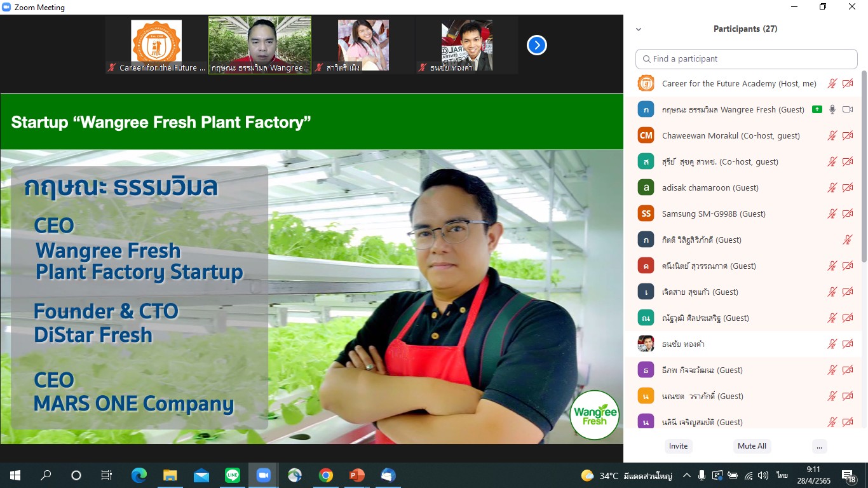Collapse the Participants panel with the chevron
Viewport: 868px width, 488px height.
[639, 29]
